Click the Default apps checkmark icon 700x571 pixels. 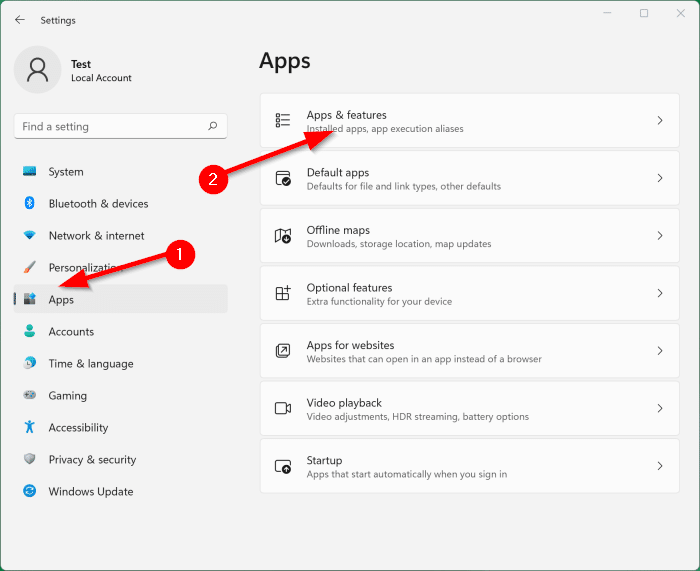[x=283, y=178]
